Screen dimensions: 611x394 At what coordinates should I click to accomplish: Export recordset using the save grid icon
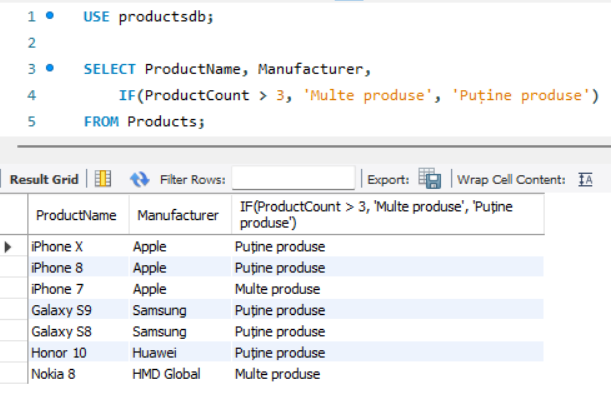[429, 179]
